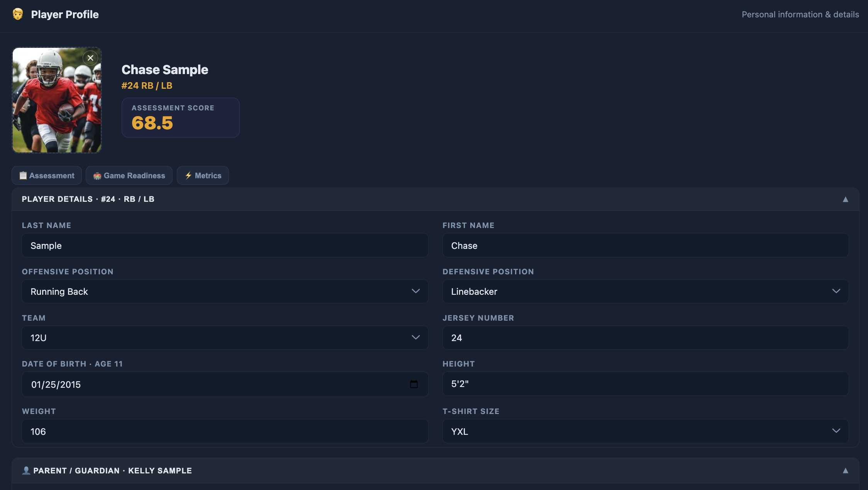This screenshot has height=490, width=868.
Task: Click the Chase Sample name heading
Action: pyautogui.click(x=165, y=70)
